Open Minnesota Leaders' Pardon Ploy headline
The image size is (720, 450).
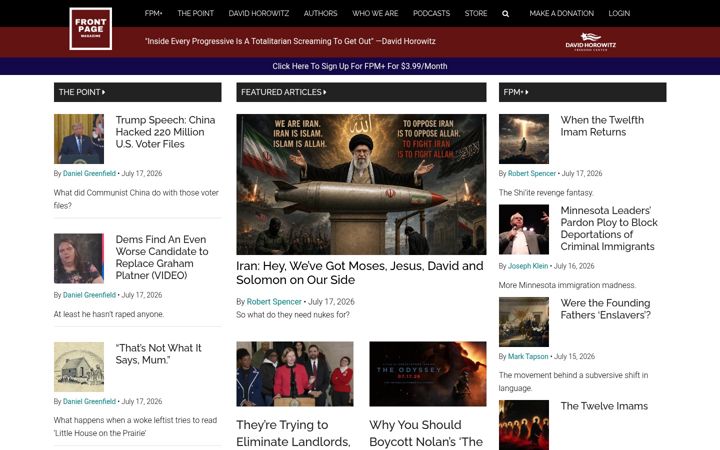point(609,228)
